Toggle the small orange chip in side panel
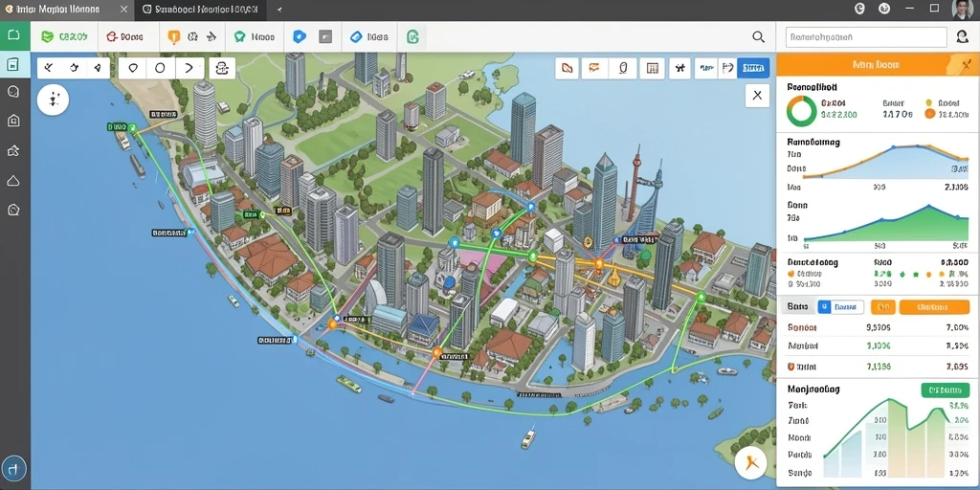980x490 pixels. click(x=882, y=307)
